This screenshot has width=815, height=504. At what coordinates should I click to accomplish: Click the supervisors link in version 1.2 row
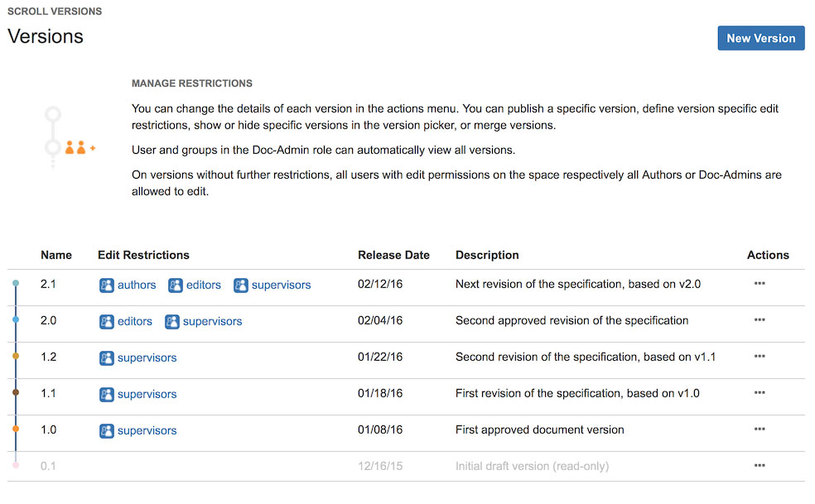(147, 358)
